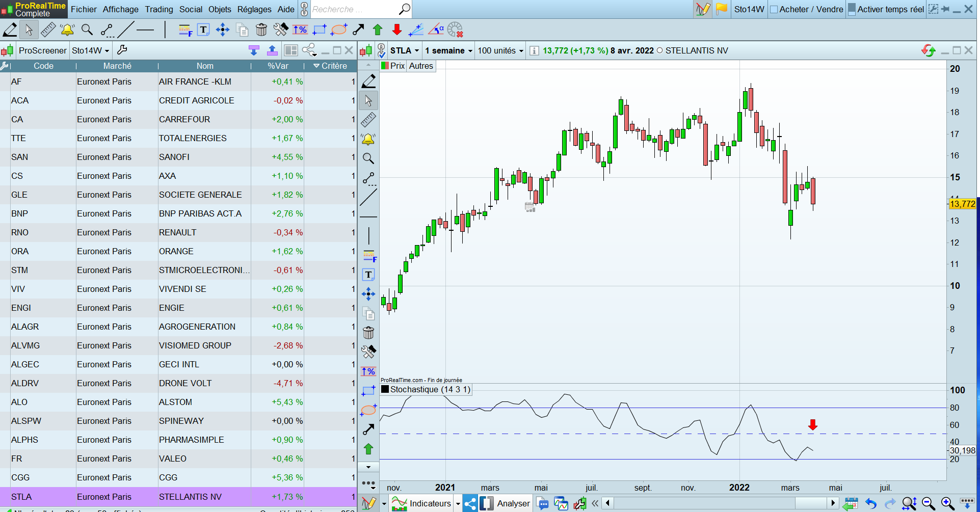Open ProScreener wrench settings

pyautogui.click(x=122, y=50)
